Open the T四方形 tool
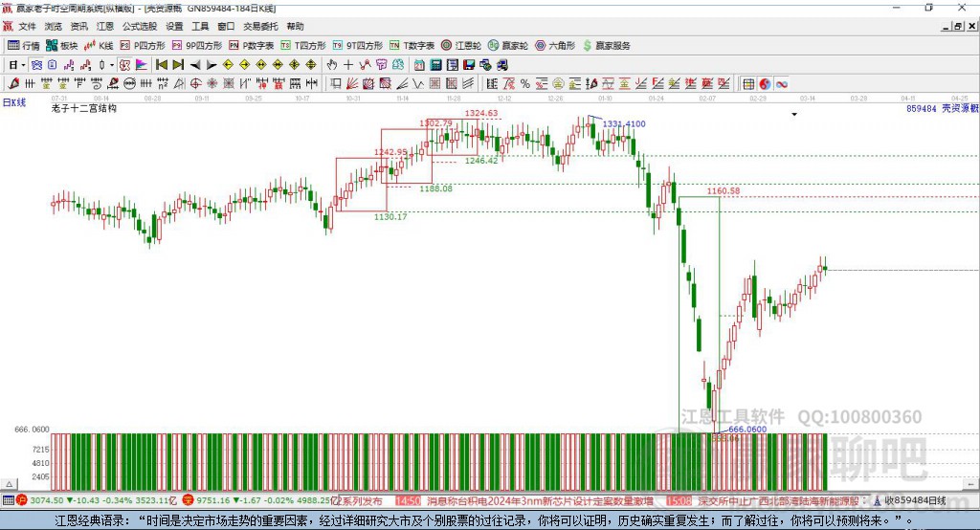The width and height of the screenshot is (980, 530). 303,46
